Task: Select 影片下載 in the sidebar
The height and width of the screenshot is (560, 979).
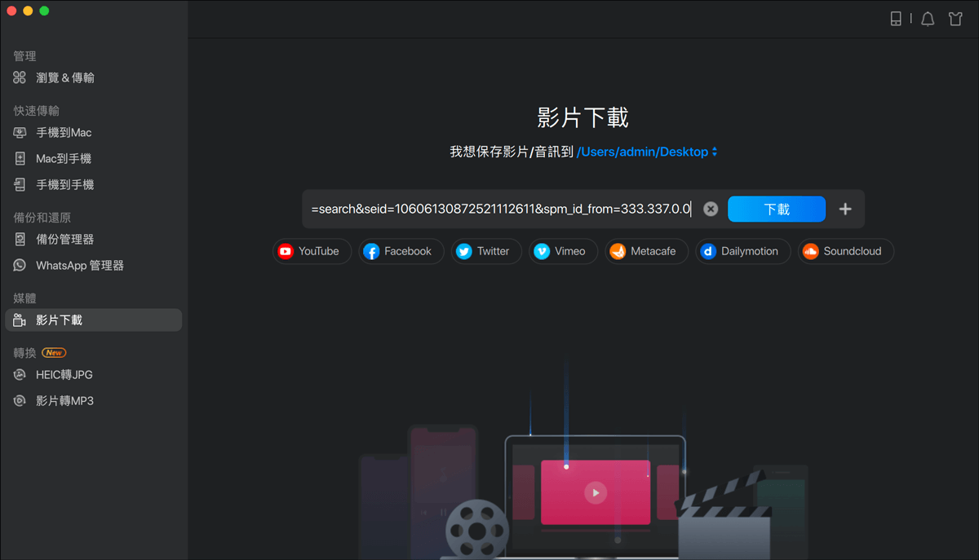Action: click(59, 320)
